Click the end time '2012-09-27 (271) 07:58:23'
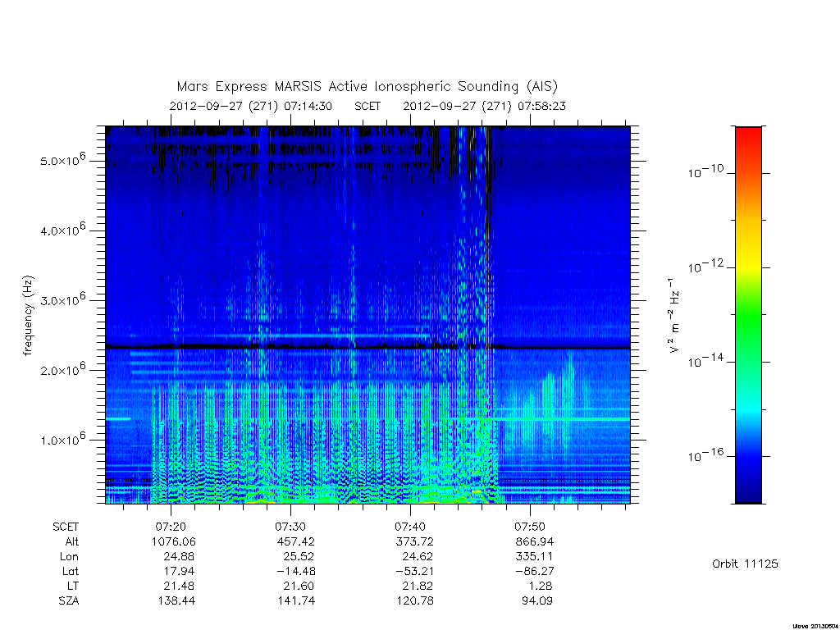Screen dimensions: 840x630 (x=484, y=106)
